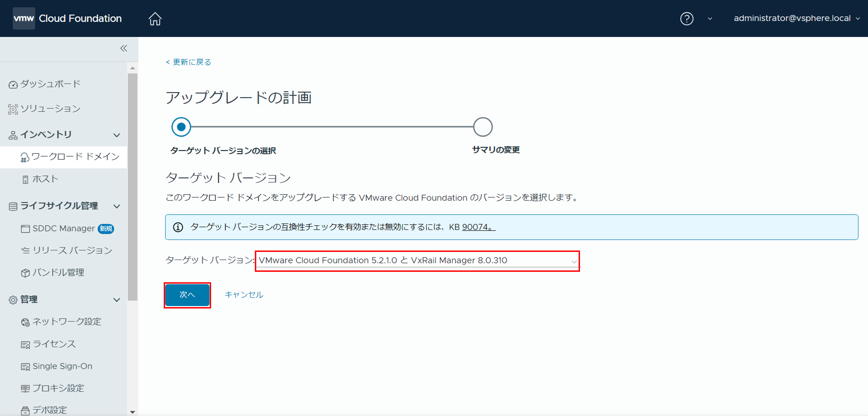Click the ワークロード ドメイン cloud icon
Image resolution: width=868 pixels, height=416 pixels.
point(25,157)
